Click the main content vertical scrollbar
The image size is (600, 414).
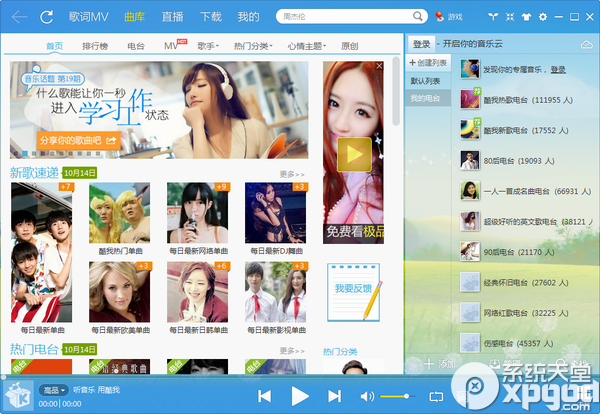pos(396,91)
